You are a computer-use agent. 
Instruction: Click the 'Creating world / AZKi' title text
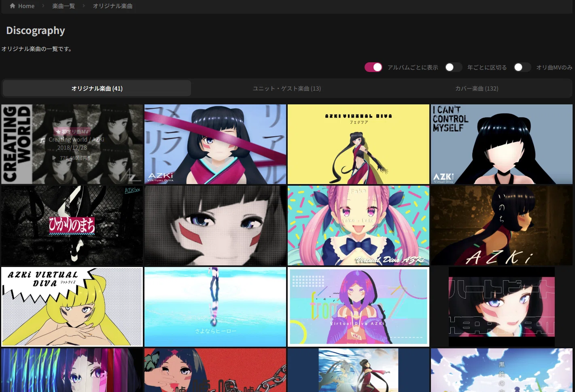pos(76,140)
